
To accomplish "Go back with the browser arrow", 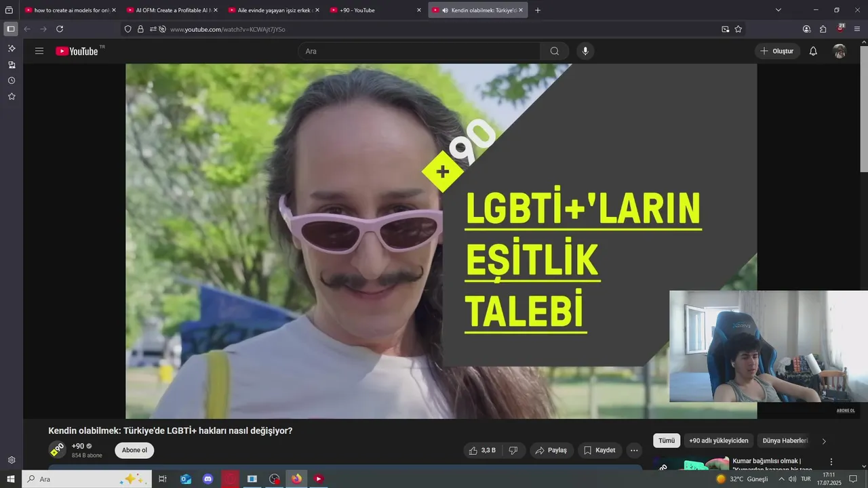I will coord(27,29).
